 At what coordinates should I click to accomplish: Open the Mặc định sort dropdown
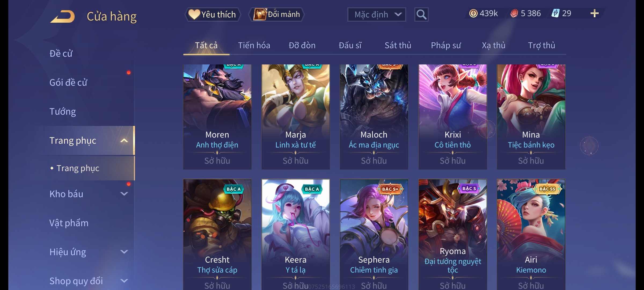376,15
